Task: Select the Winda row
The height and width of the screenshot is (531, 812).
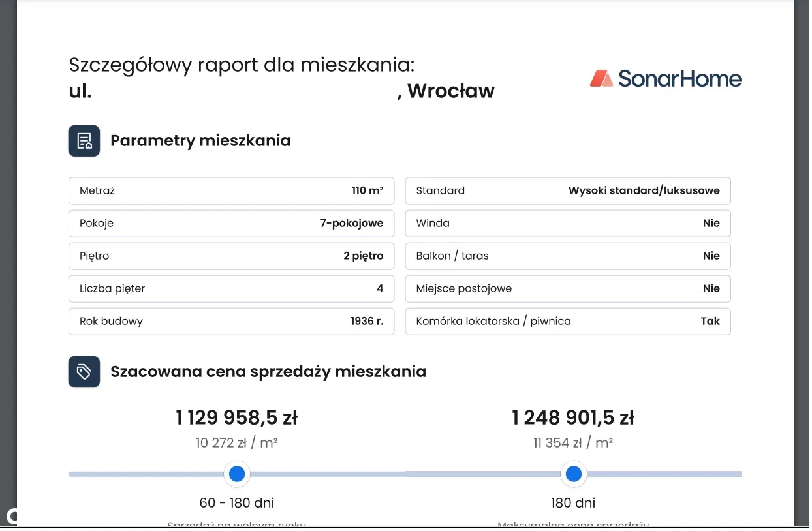Action: click(x=567, y=224)
